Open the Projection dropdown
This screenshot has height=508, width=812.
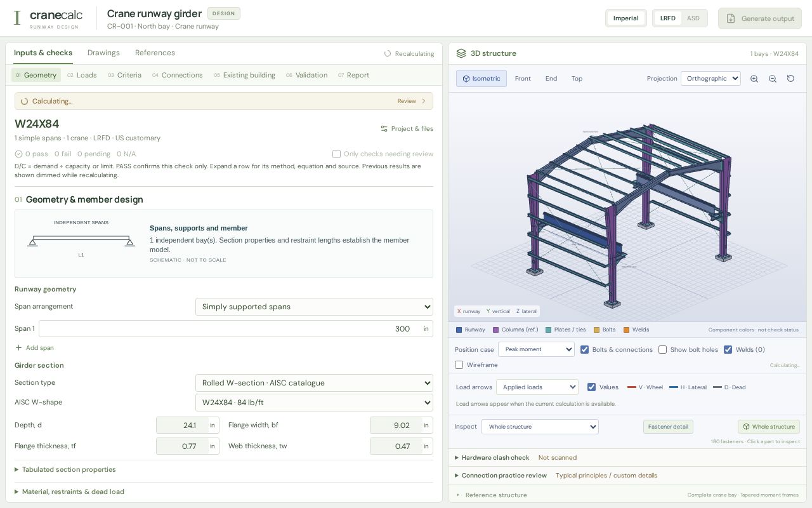(x=710, y=79)
